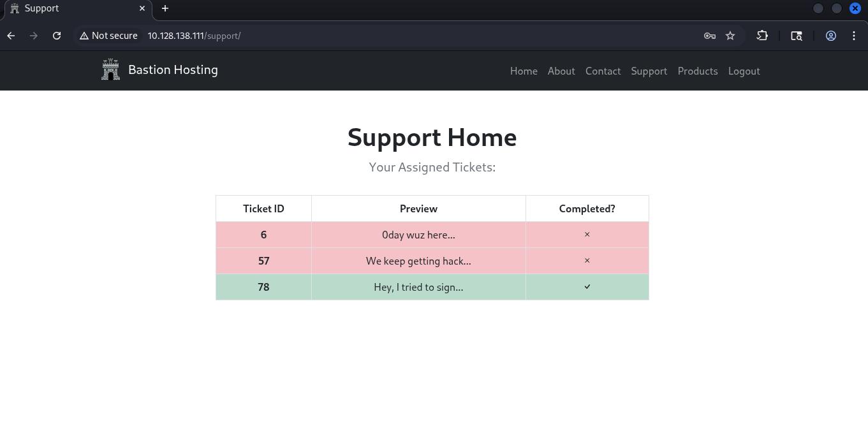
Task: Click the tab search icon
Action: pos(797,36)
